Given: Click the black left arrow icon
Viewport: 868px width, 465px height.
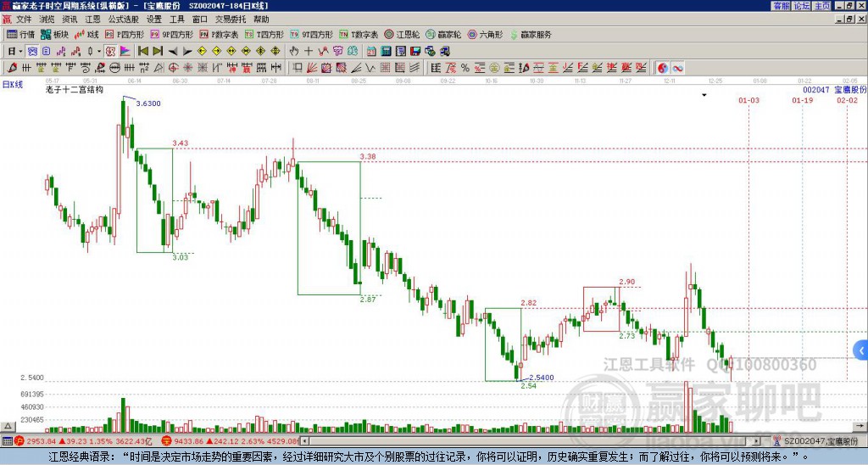Looking at the screenshot, I should coord(173,51).
